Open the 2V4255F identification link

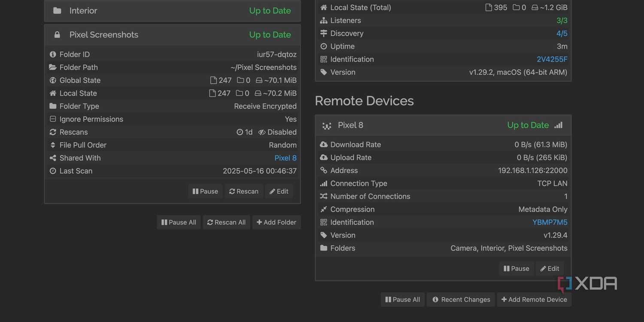point(552,59)
